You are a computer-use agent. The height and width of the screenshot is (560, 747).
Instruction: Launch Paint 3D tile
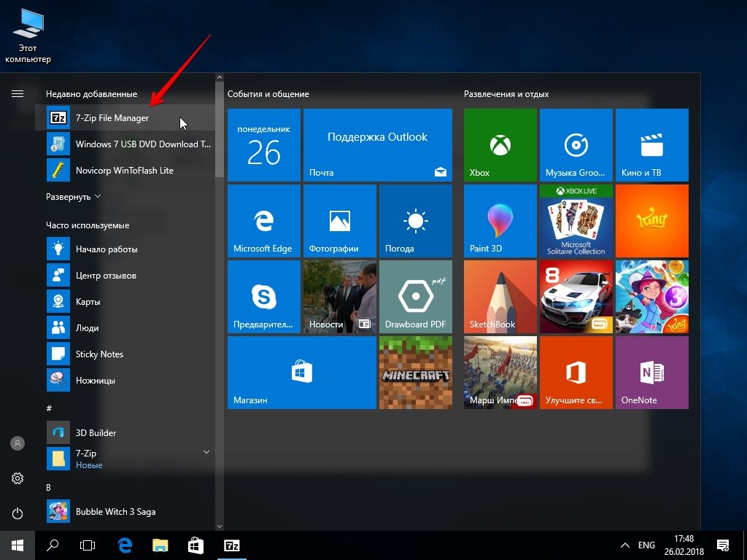[500, 221]
